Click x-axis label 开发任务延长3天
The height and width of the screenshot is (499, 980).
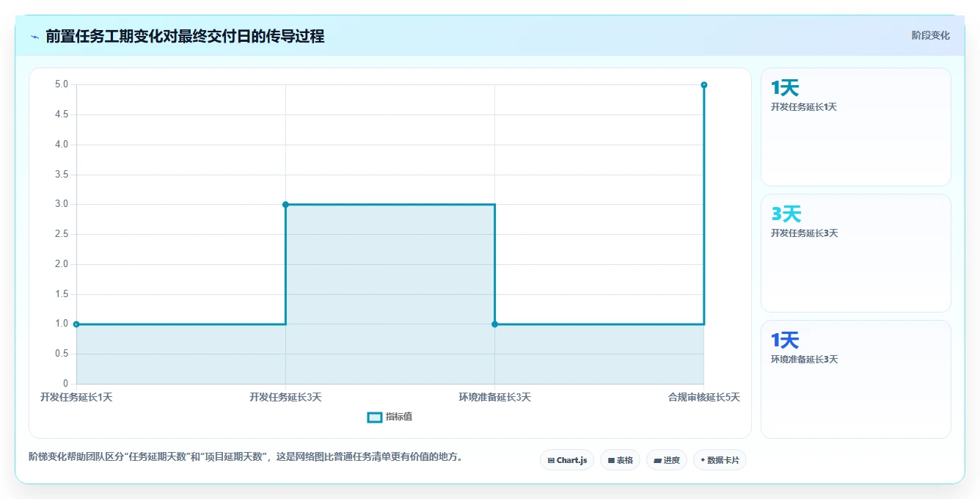285,397
